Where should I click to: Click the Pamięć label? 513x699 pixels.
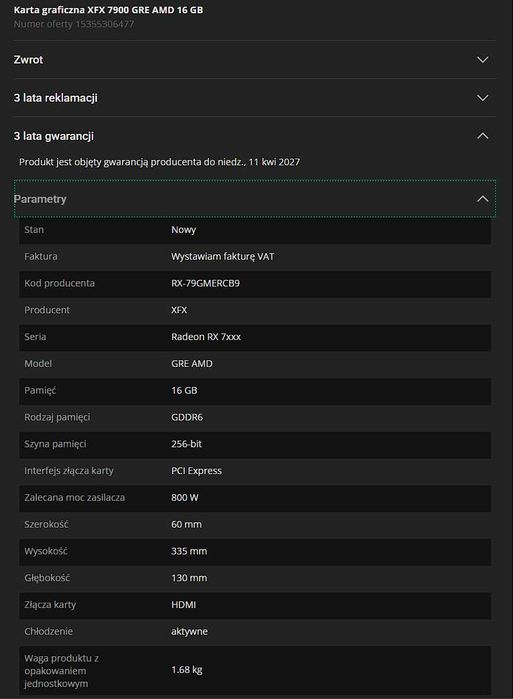point(40,390)
